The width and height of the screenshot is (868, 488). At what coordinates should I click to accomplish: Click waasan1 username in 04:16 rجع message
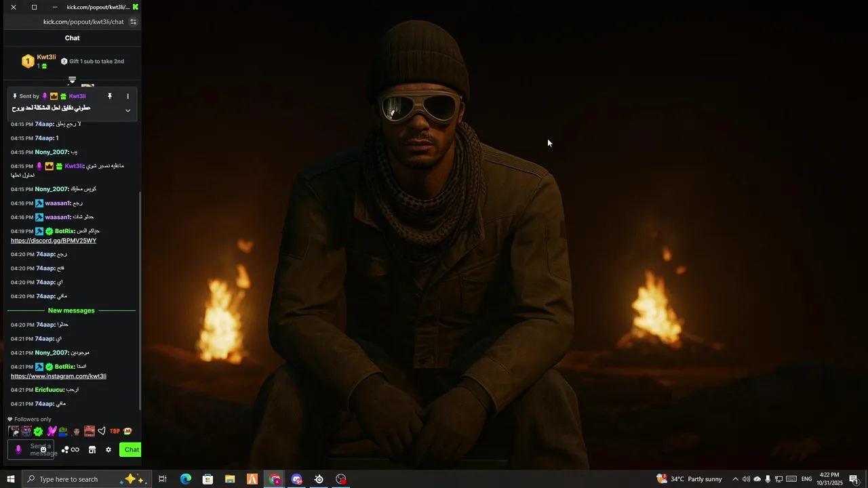pos(58,203)
